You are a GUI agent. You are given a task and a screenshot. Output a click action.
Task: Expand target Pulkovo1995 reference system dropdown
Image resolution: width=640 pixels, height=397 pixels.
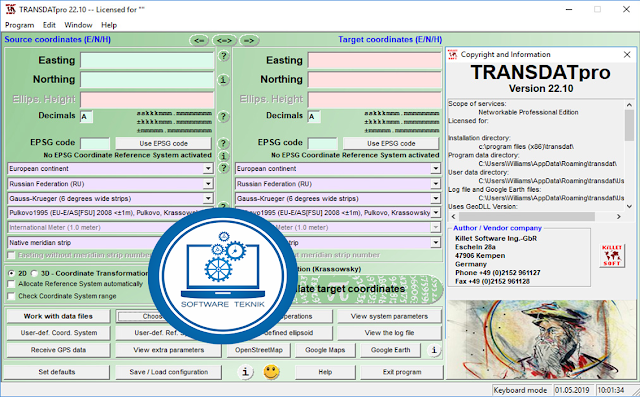436,213
